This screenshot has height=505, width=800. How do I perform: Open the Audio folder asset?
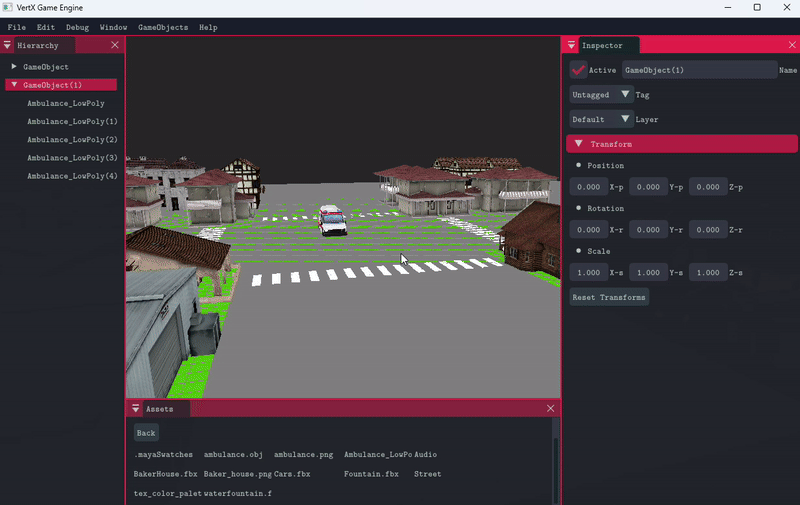point(426,454)
